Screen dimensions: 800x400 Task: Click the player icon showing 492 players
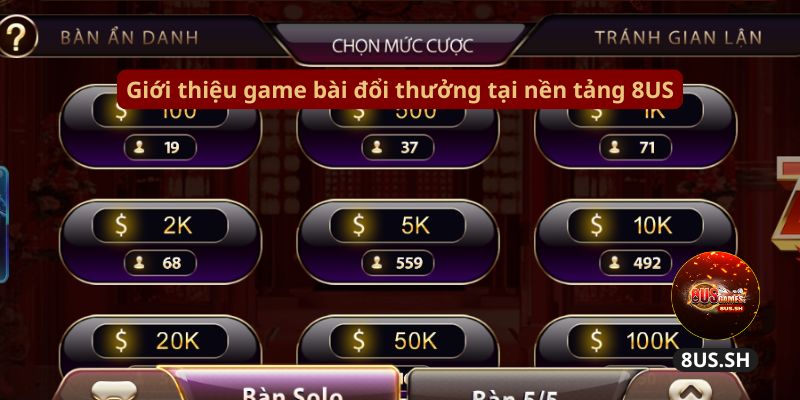click(614, 263)
